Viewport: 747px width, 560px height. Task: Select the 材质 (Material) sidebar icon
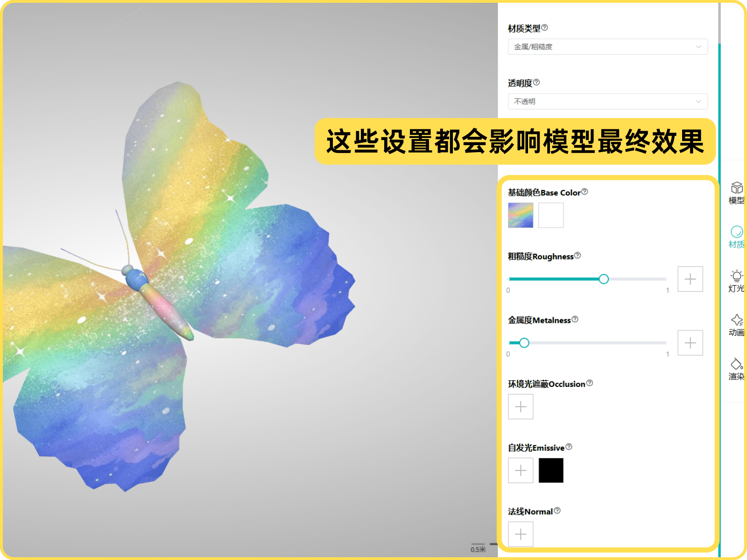coord(737,237)
